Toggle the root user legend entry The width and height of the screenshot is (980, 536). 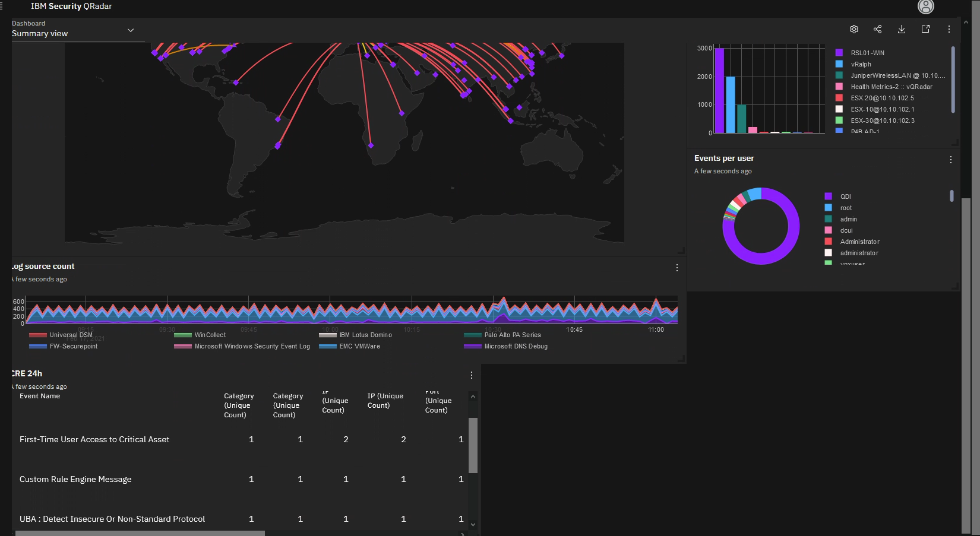coord(839,208)
